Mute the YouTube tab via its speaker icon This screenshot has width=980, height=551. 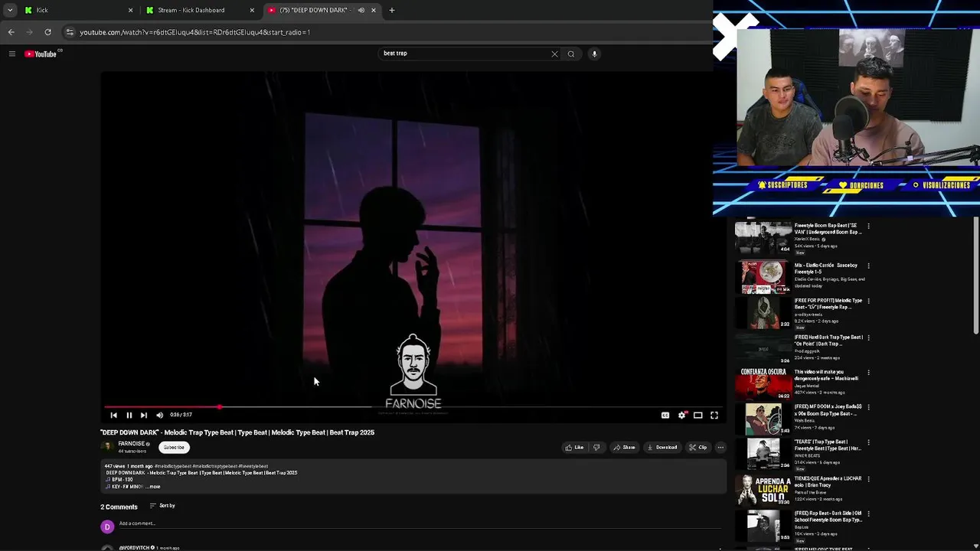pos(361,10)
